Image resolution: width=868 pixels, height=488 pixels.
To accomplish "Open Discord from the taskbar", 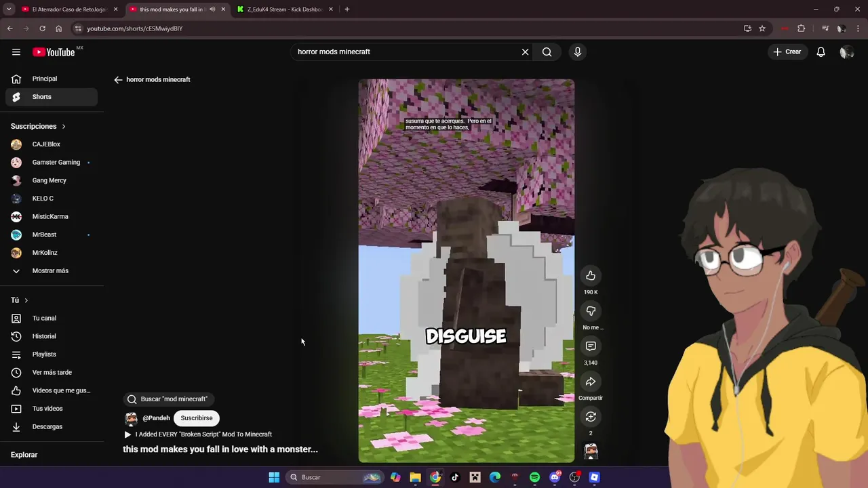I will point(555,477).
